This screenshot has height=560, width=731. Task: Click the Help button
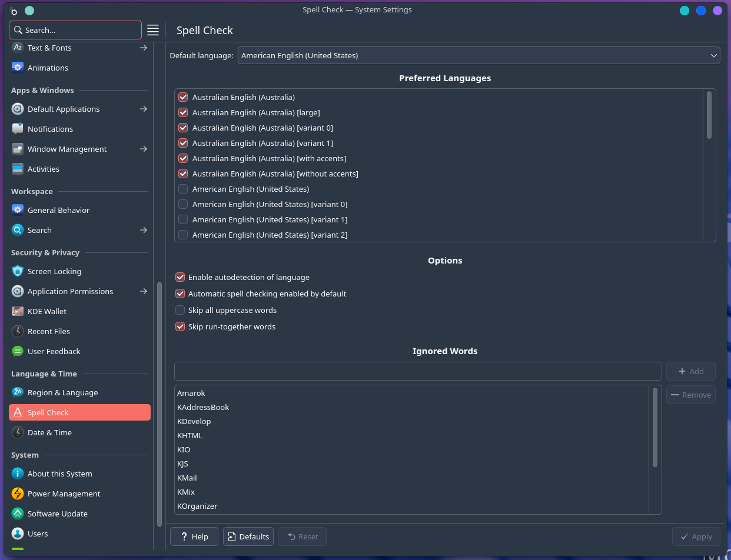(194, 536)
